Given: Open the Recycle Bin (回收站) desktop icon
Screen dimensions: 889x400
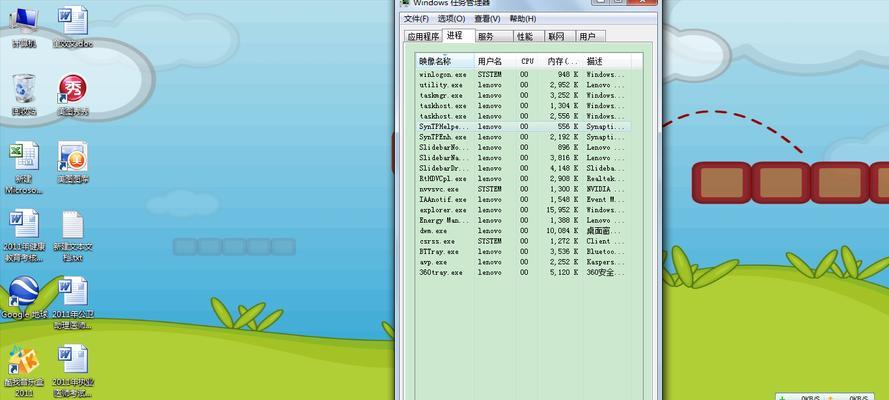Looking at the screenshot, I should (x=24, y=95).
